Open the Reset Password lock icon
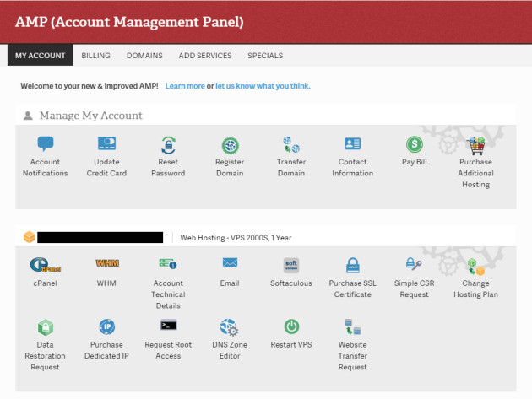This screenshot has height=399, width=532. click(168, 145)
